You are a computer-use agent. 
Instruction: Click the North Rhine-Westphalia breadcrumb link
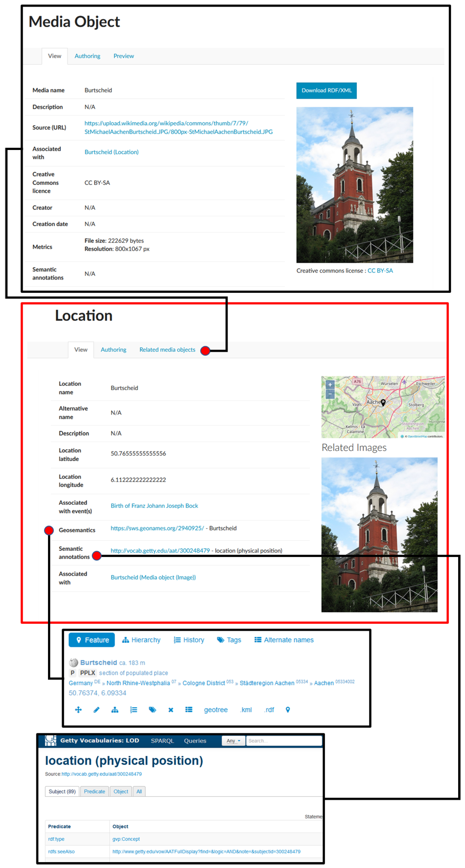[x=138, y=683]
